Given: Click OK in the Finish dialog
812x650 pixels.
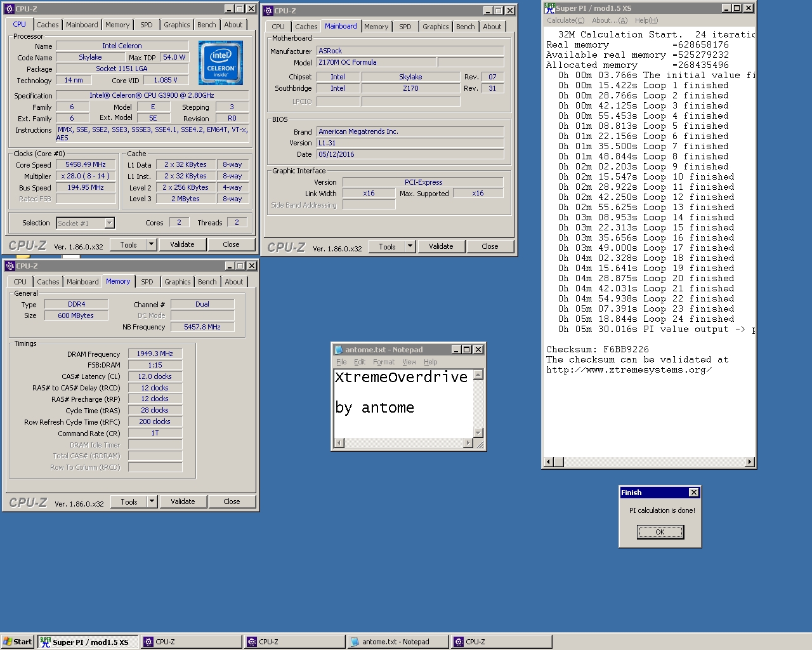Looking at the screenshot, I should pos(660,532).
